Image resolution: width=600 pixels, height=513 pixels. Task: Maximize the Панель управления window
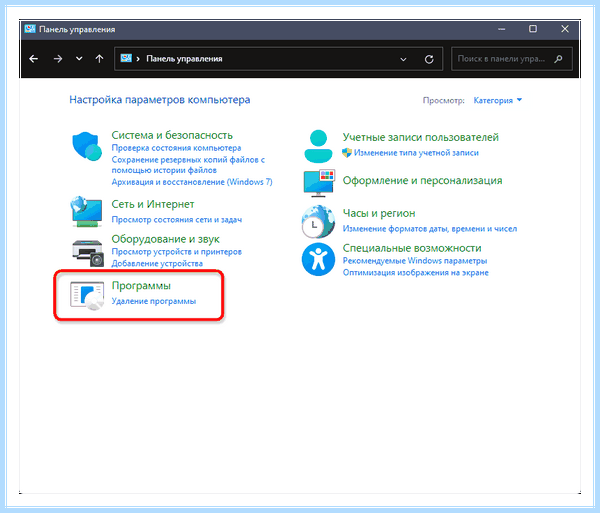click(x=533, y=29)
